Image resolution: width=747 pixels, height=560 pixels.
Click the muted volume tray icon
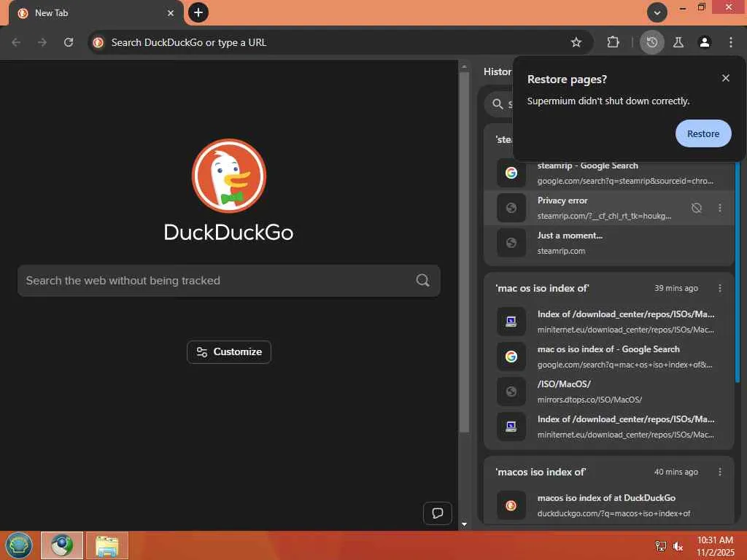point(678,546)
